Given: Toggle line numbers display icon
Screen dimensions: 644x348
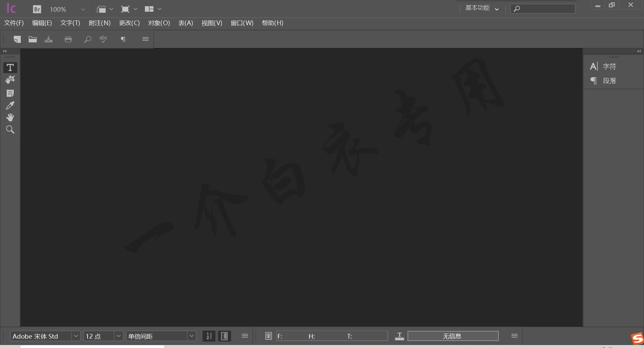Looking at the screenshot, I should pyautogui.click(x=209, y=336).
